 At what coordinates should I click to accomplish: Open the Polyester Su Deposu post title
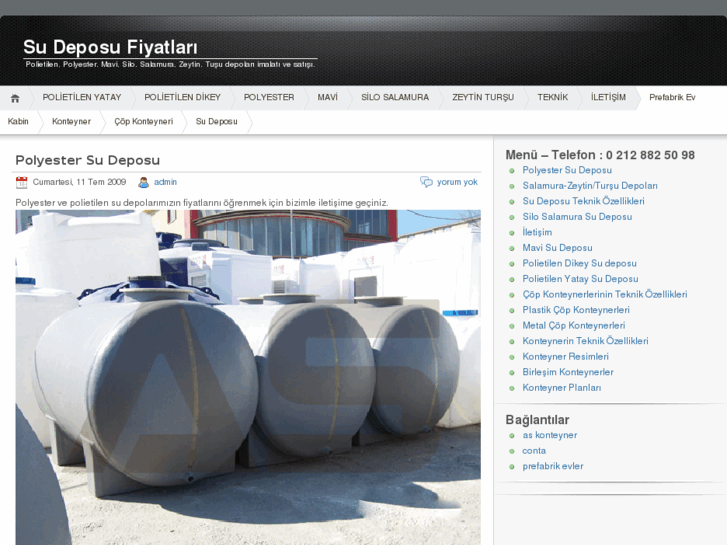[x=88, y=160]
